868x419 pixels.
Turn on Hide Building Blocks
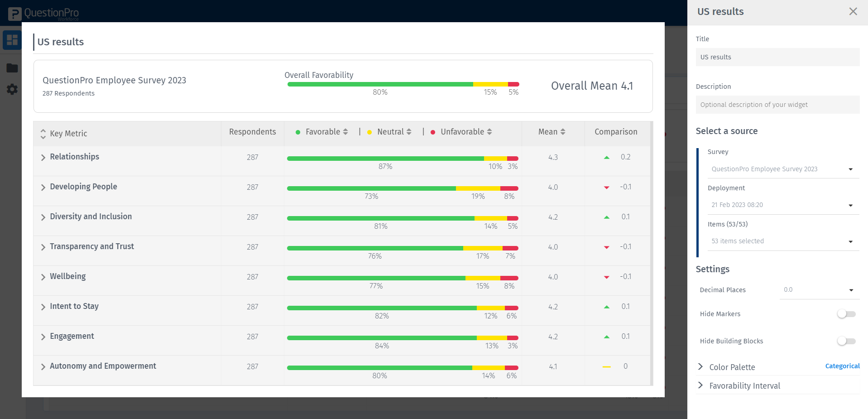point(846,341)
